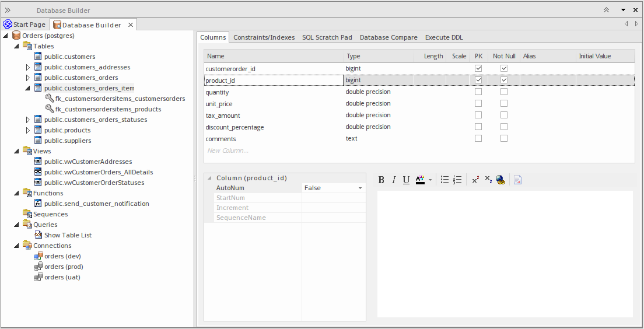Apply superscript formatting
The width and height of the screenshot is (644, 329).
475,180
